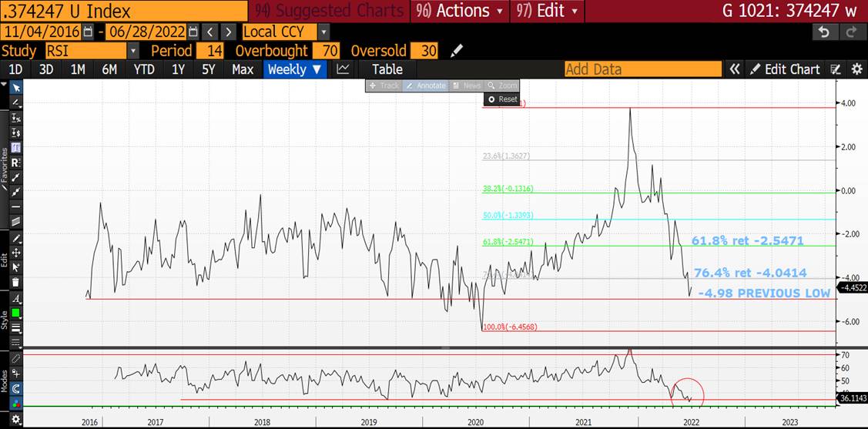Click the .374247 U Index ticker field
The width and height of the screenshot is (868, 429).
[123, 11]
